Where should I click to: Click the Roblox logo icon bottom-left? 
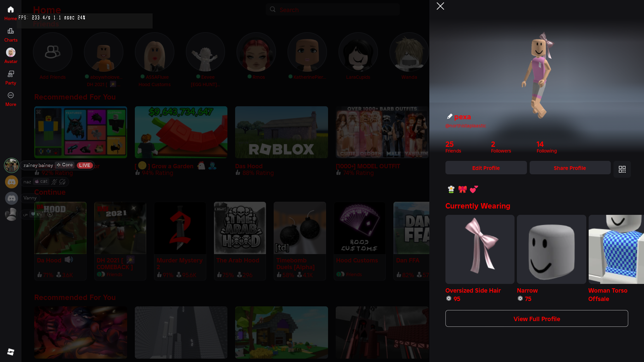[x=11, y=352]
